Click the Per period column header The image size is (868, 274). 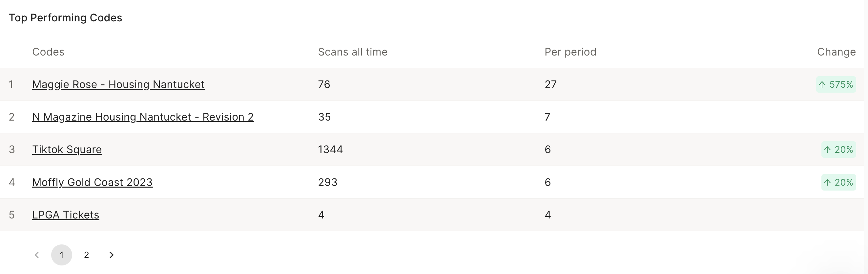point(570,52)
